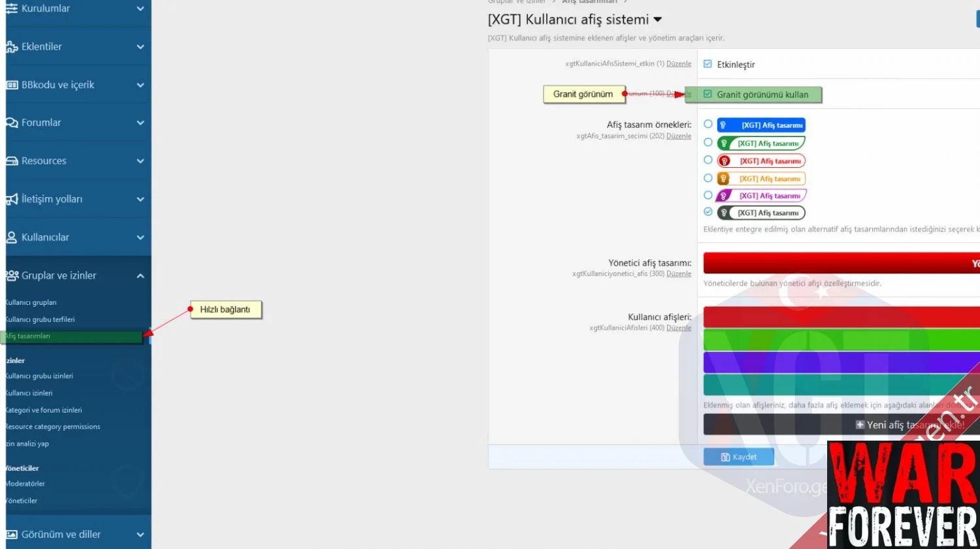Viewport: 980px width, 549px height.
Task: Click the green user banner bar
Action: pyautogui.click(x=841, y=340)
